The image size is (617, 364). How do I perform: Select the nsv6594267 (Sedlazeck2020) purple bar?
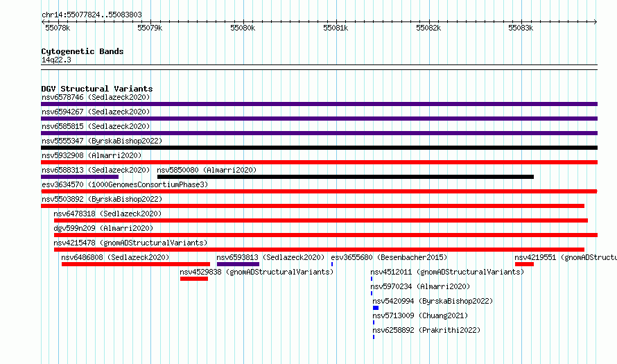(x=319, y=119)
